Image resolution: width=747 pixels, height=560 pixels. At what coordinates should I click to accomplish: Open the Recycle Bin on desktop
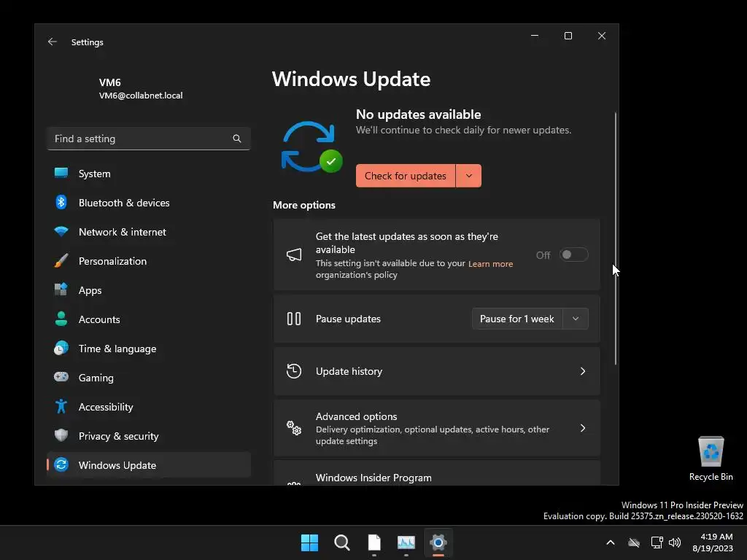click(x=711, y=459)
